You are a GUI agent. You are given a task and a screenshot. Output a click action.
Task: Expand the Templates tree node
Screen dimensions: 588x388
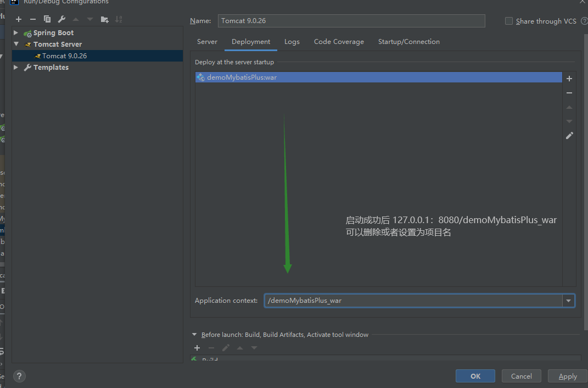pos(16,67)
